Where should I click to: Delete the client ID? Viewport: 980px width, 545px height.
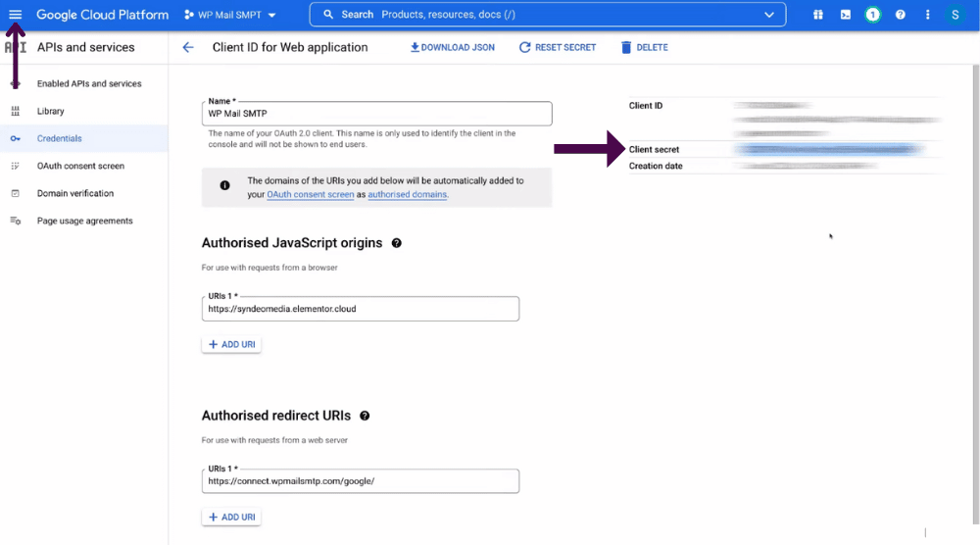point(645,47)
